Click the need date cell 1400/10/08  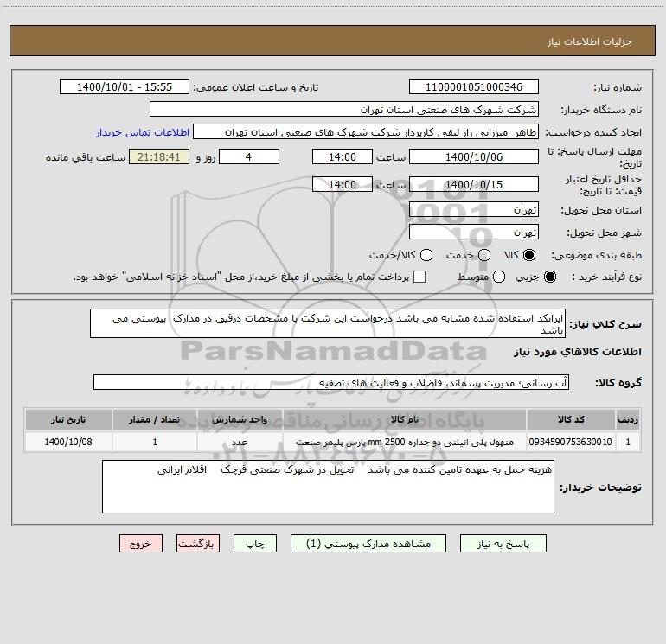click(x=68, y=442)
